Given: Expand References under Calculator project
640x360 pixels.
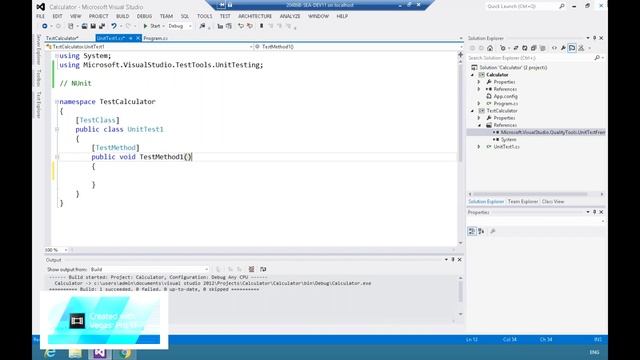Looking at the screenshot, I should (x=480, y=89).
